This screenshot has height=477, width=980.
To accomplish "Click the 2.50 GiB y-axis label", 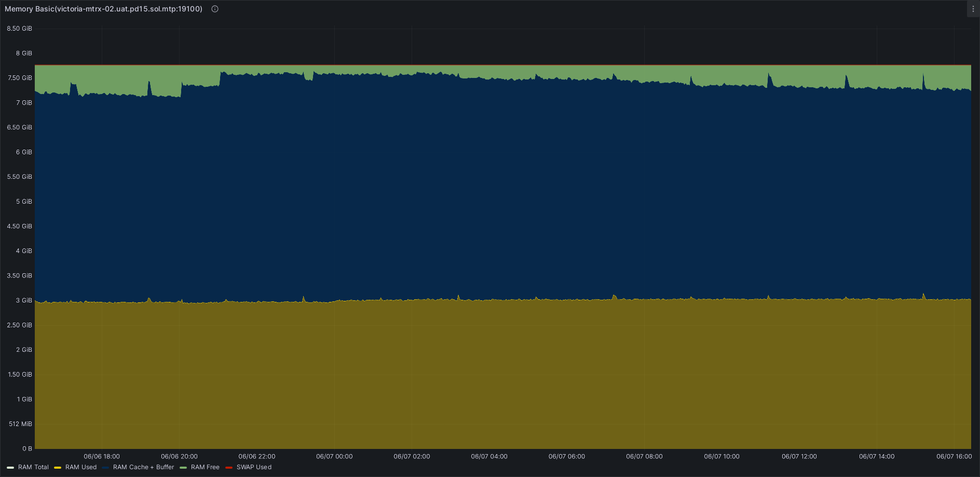I will [x=20, y=325].
